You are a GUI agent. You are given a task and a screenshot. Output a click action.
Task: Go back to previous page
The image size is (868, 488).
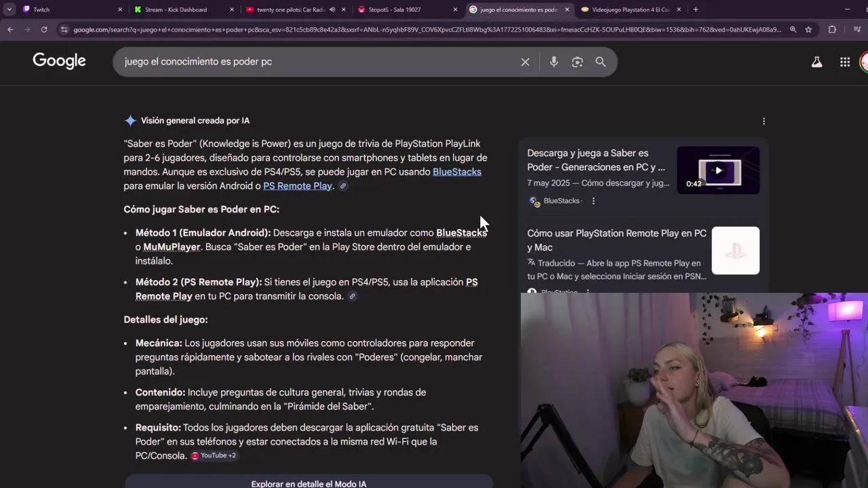coord(10,30)
